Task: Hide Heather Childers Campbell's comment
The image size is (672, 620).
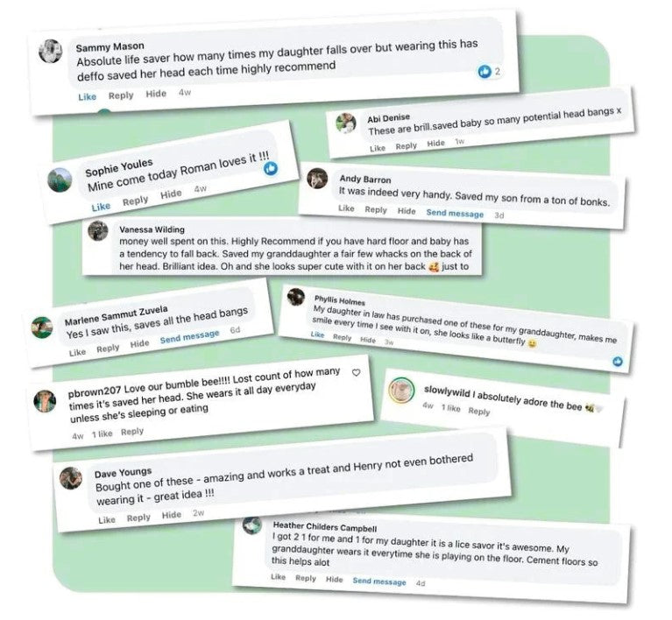Action: (335, 579)
